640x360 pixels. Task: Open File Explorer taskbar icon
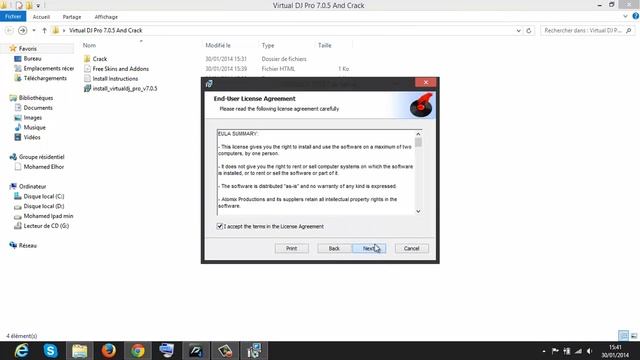point(80,351)
